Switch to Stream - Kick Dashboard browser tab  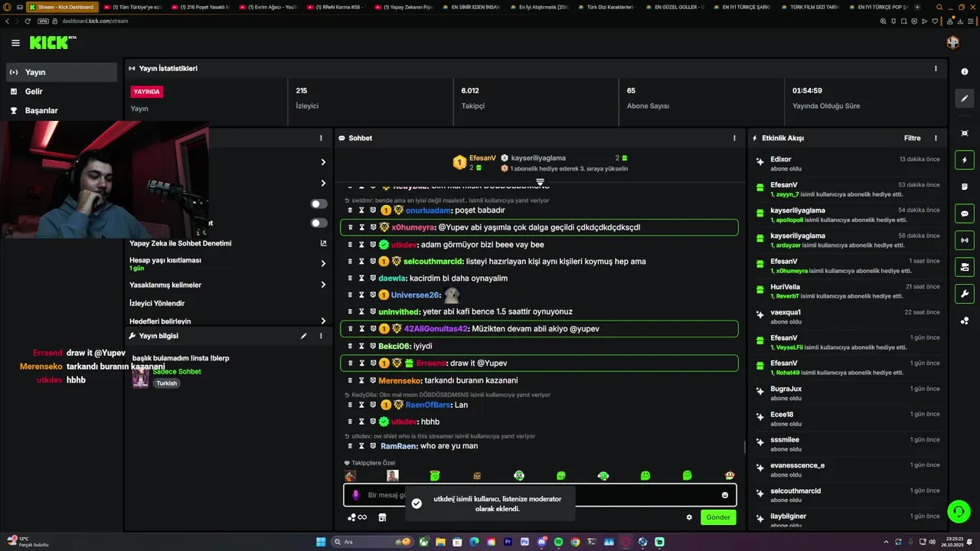click(61, 7)
